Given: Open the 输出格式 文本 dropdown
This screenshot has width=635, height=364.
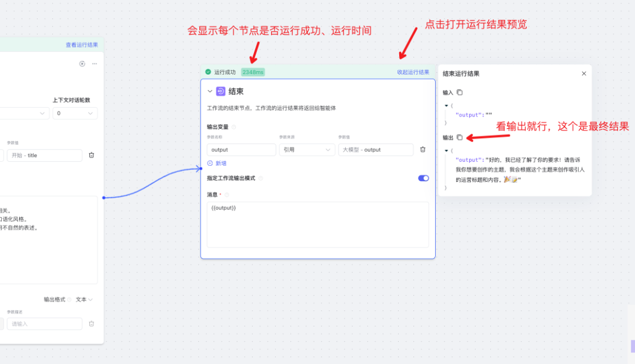Looking at the screenshot, I should pyautogui.click(x=84, y=299).
